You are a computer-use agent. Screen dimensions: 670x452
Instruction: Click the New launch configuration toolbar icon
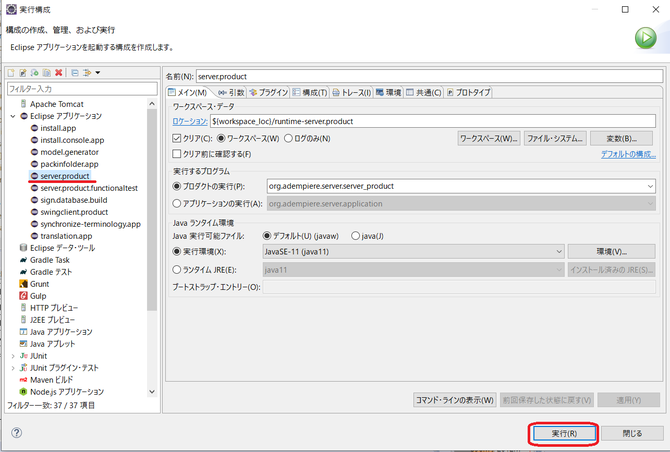pos(12,73)
